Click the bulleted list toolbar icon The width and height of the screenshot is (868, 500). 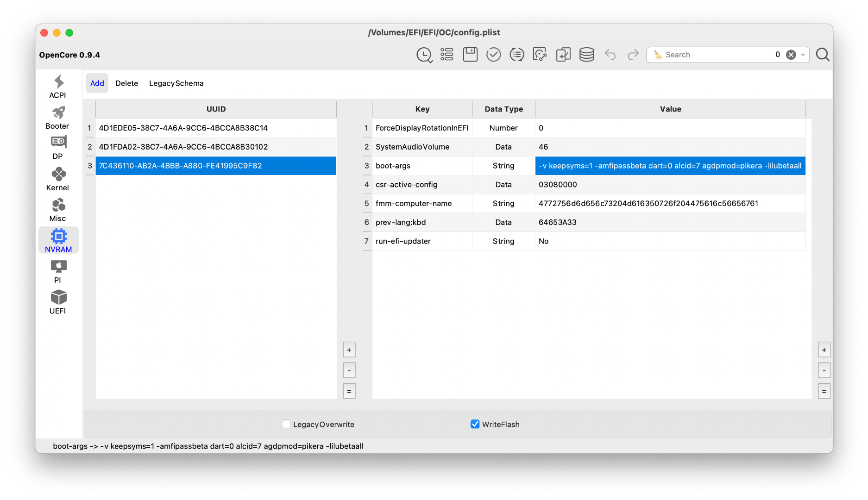[x=447, y=55]
